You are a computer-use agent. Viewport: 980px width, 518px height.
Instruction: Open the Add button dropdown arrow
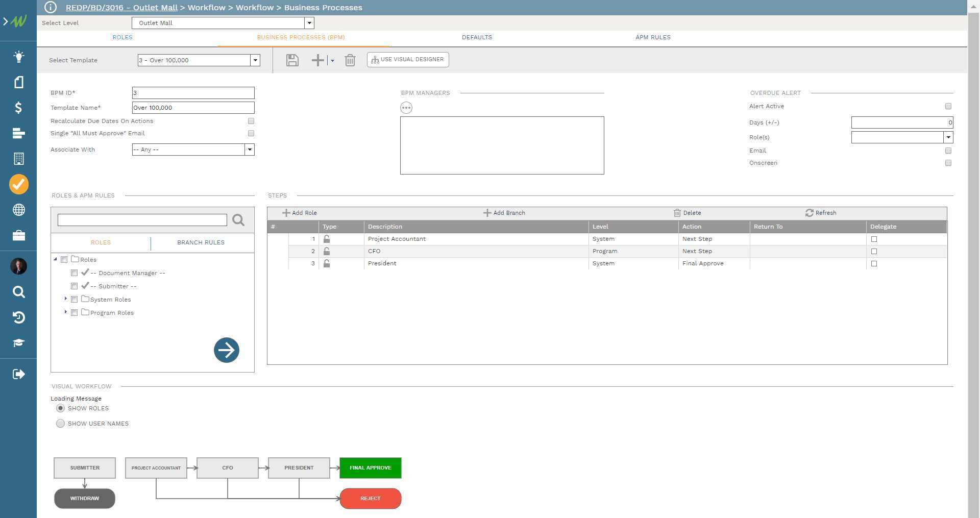point(332,60)
